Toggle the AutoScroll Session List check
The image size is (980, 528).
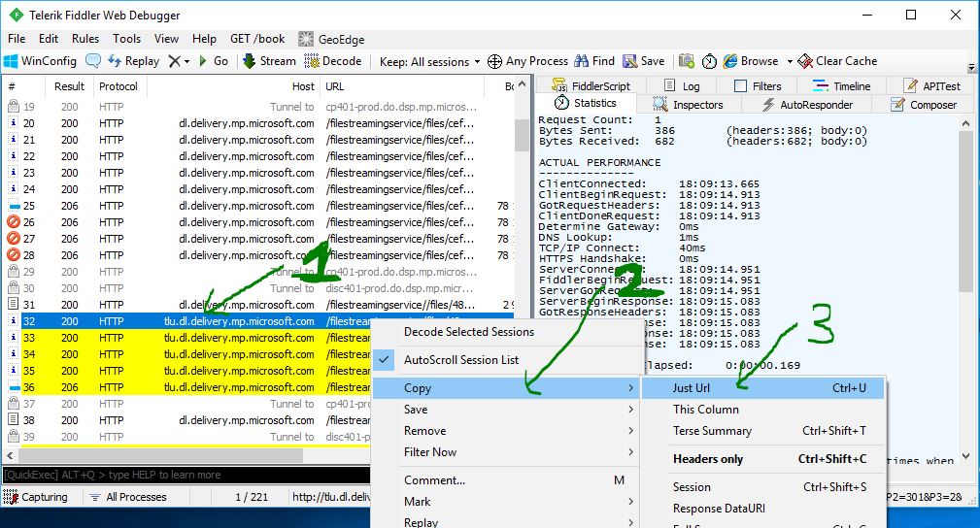(385, 360)
